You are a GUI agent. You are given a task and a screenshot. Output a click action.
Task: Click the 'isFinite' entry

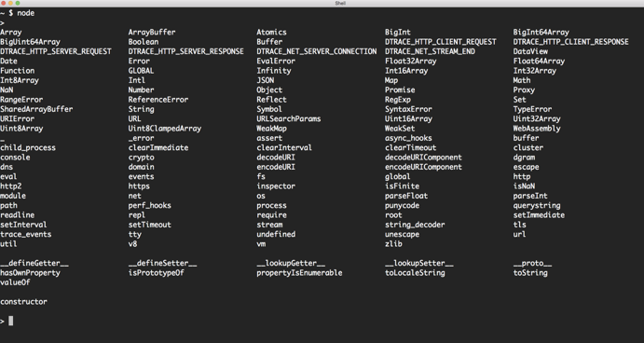pos(402,186)
